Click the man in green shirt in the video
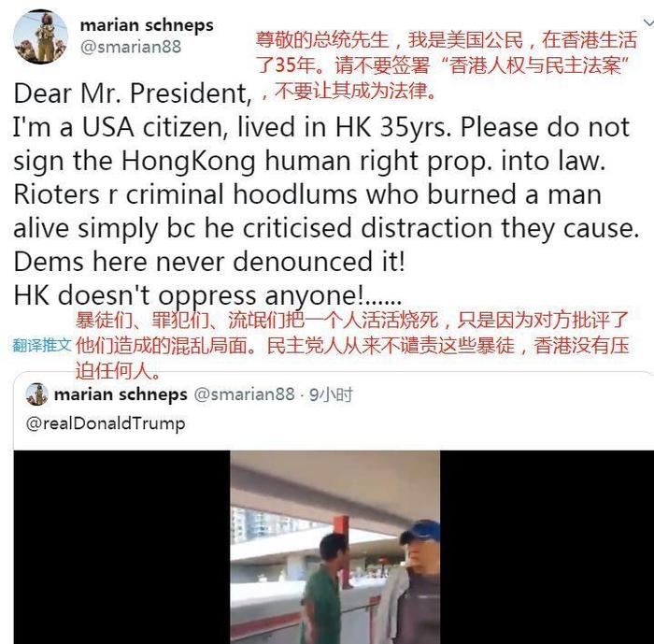Screen dimensions: 654x644 coord(324,591)
